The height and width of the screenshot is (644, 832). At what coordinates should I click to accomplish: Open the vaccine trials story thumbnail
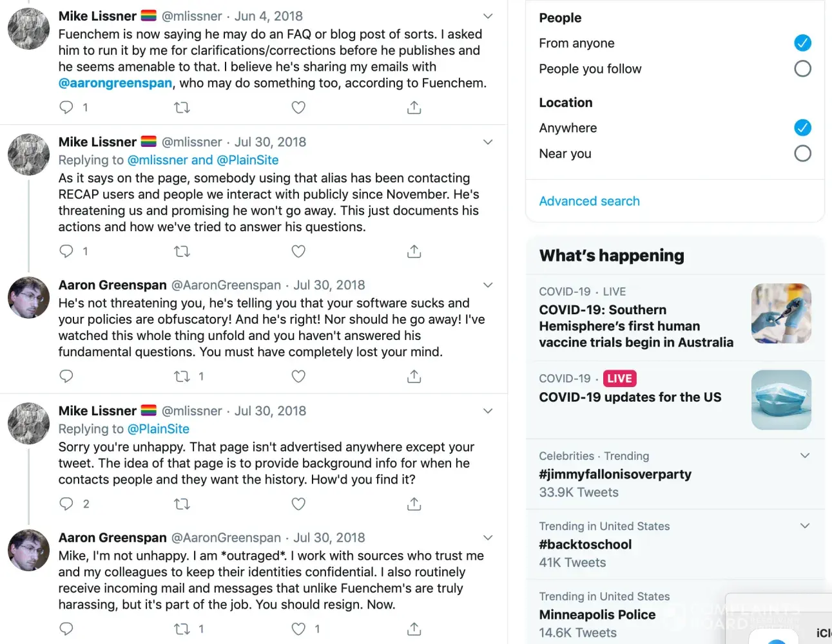click(781, 314)
